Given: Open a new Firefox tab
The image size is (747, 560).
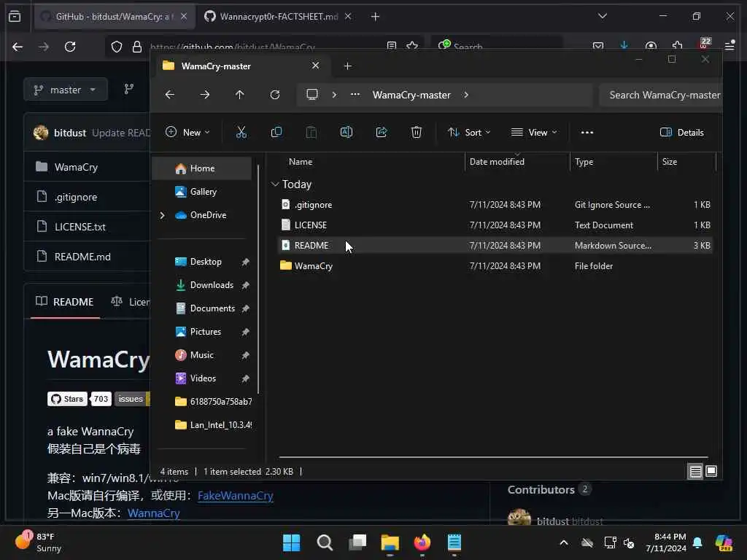Looking at the screenshot, I should [x=376, y=17].
